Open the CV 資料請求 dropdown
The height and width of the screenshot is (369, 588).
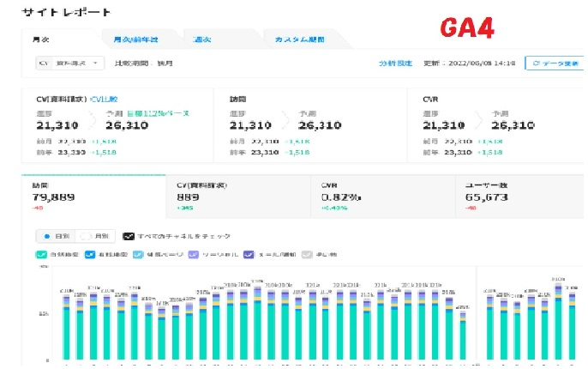click(70, 63)
